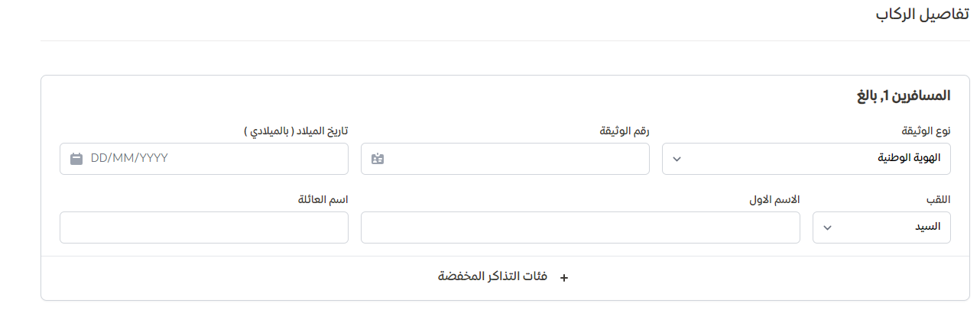Click the plus icon beside فئات التذاكر المخفضة
Image resolution: width=980 pixels, height=313 pixels.
pyautogui.click(x=564, y=278)
